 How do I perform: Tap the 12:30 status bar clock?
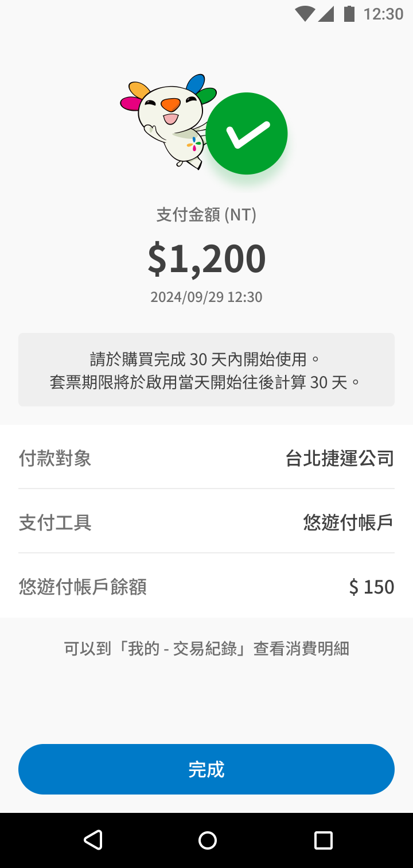point(383,14)
